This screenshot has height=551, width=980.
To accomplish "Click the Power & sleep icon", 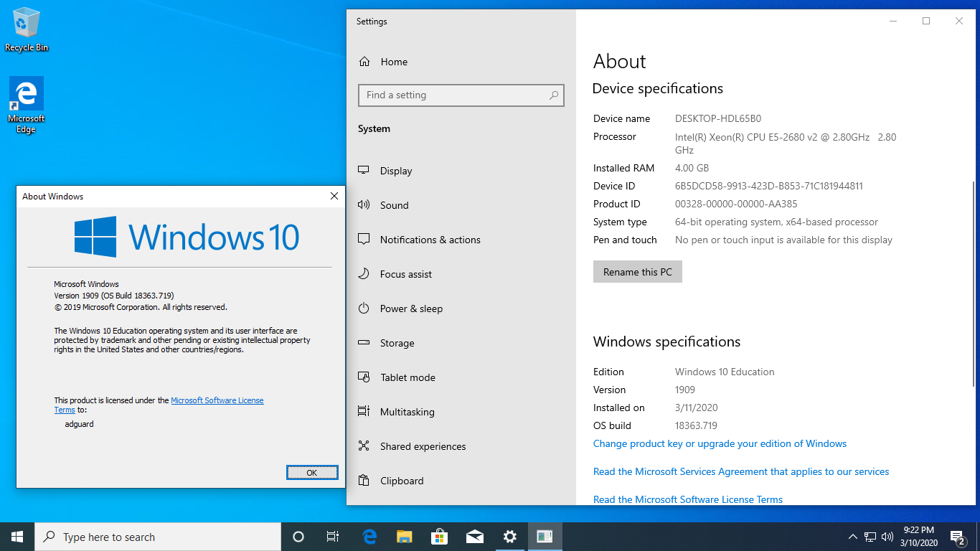I will (x=364, y=309).
